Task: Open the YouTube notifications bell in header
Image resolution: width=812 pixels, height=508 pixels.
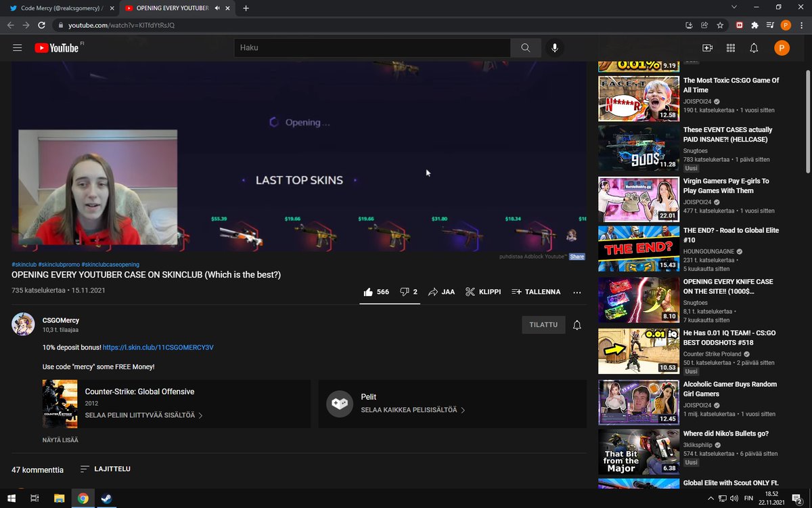Action: tap(754, 48)
